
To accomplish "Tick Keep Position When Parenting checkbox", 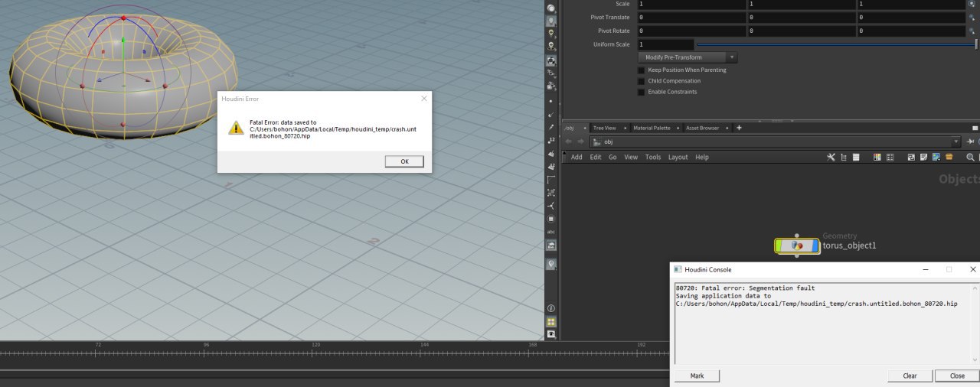I will click(641, 70).
